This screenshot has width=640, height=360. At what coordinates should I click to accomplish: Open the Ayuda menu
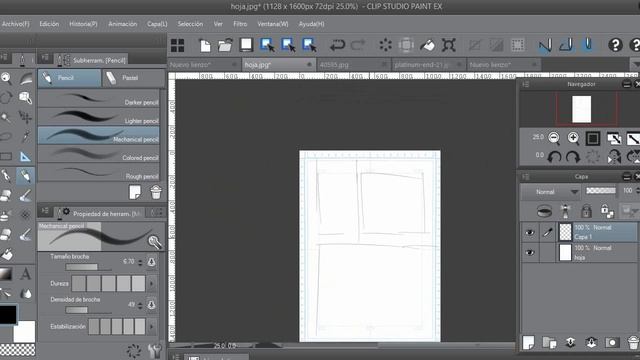[311, 24]
